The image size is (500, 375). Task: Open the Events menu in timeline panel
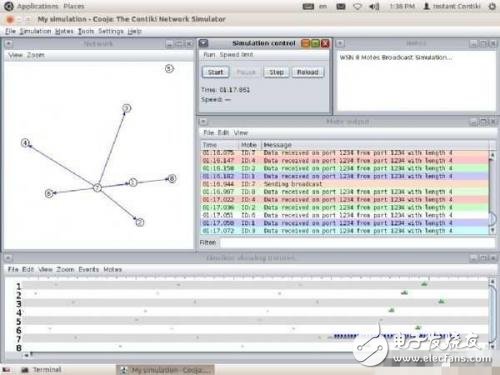tap(89, 269)
